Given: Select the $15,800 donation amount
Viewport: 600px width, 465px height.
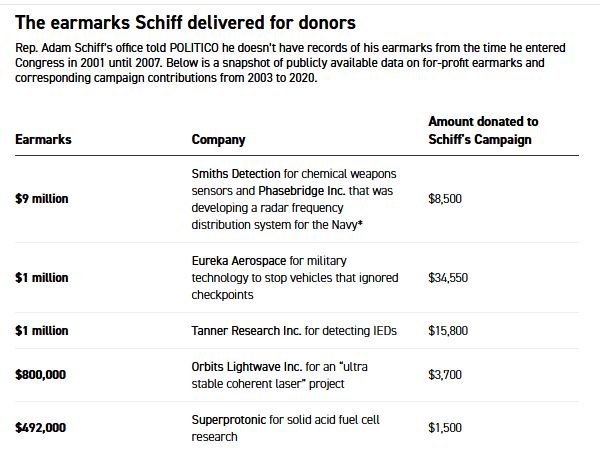Looking at the screenshot, I should coord(448,331).
